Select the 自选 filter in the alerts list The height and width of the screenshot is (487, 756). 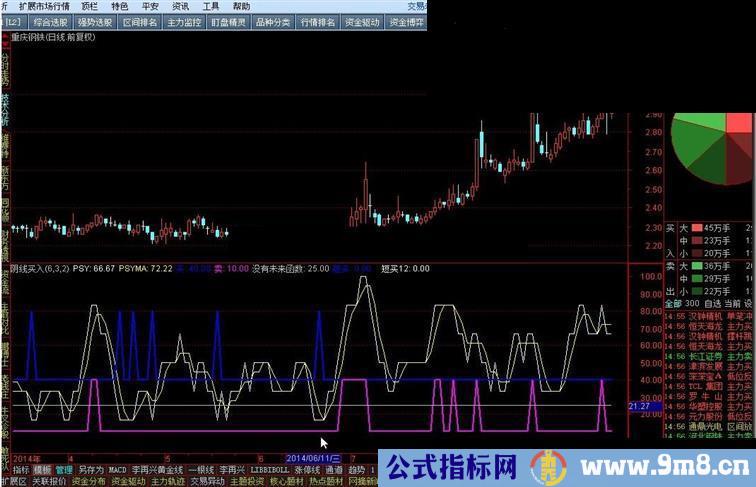click(712, 302)
